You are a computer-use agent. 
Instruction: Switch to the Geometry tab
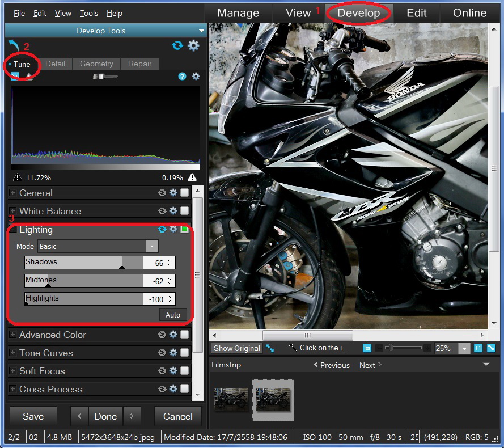pyautogui.click(x=96, y=64)
